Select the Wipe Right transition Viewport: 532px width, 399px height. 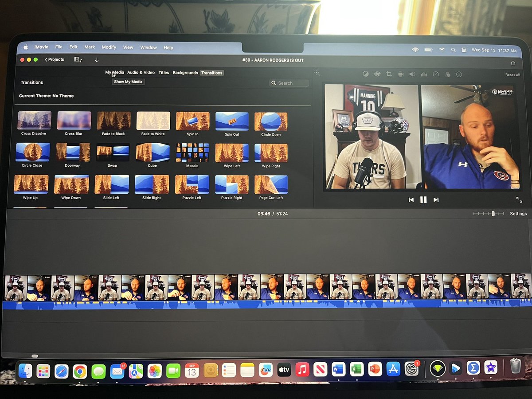271,153
